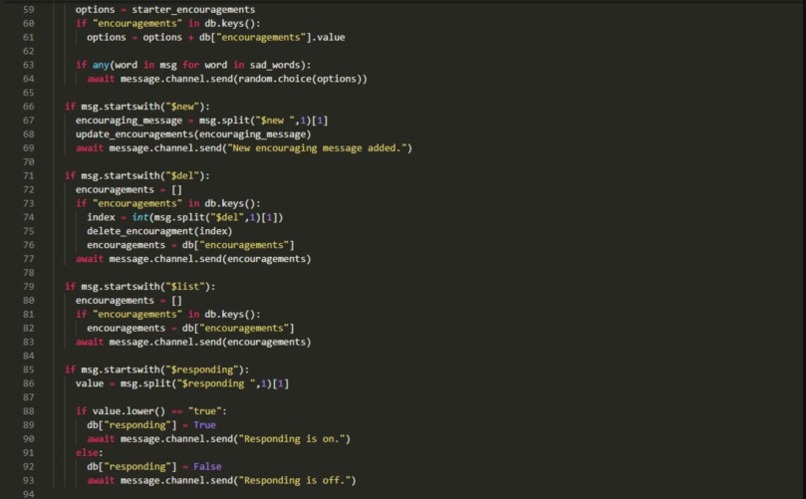Screen dimensions: 806x499
Task: Click random.choice(options) on line 64
Action: tap(300, 79)
